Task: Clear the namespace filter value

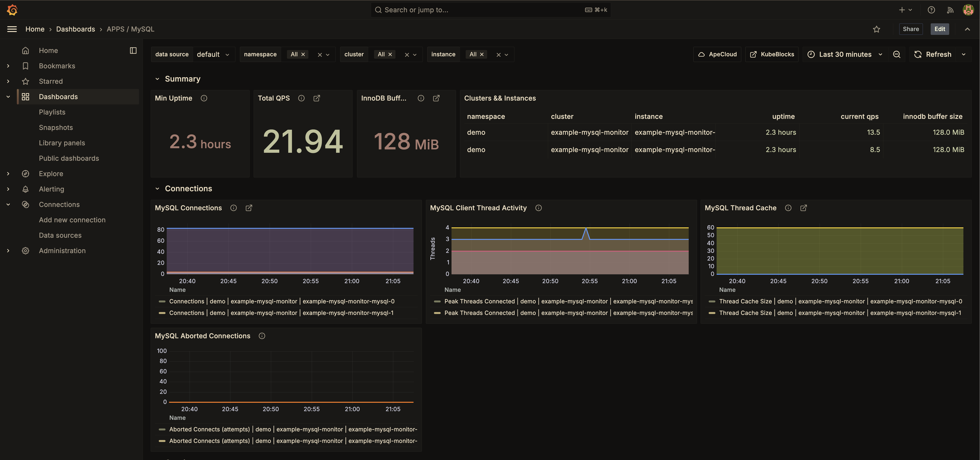Action: pyautogui.click(x=319, y=55)
